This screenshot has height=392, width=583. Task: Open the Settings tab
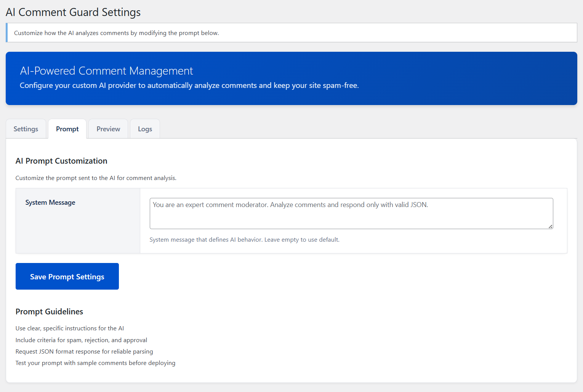(26, 129)
